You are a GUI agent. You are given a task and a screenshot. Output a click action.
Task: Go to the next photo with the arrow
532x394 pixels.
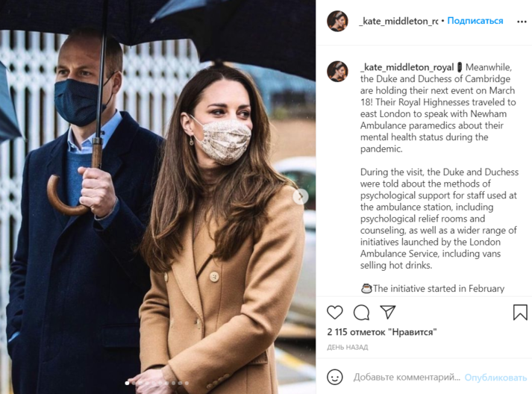(x=300, y=196)
